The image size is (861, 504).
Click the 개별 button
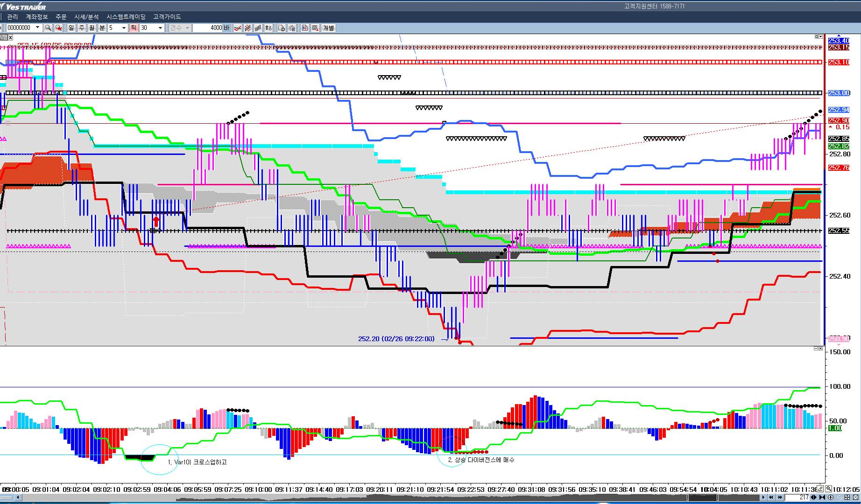point(328,28)
